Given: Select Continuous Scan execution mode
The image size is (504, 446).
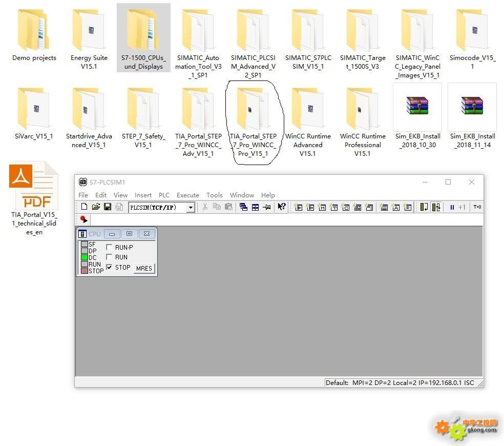Looking at the screenshot, I should [x=436, y=207].
